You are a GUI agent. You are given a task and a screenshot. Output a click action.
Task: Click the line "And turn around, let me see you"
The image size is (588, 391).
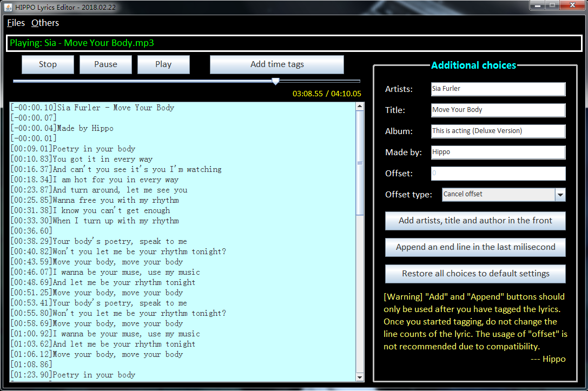pos(98,190)
